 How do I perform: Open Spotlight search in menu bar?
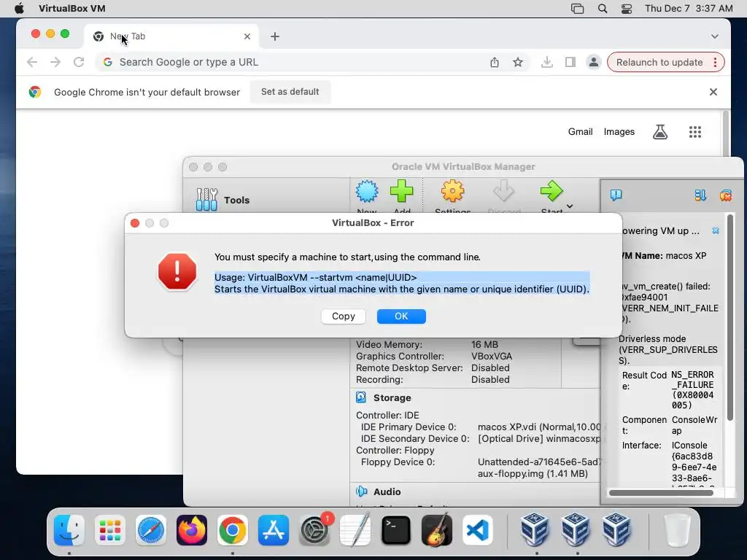(602, 9)
